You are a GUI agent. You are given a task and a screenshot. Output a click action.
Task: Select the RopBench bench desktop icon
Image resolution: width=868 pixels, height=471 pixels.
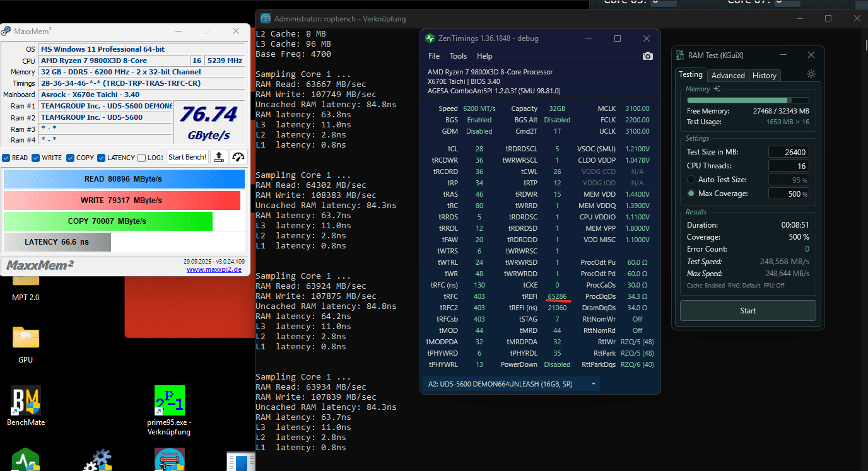point(169,460)
